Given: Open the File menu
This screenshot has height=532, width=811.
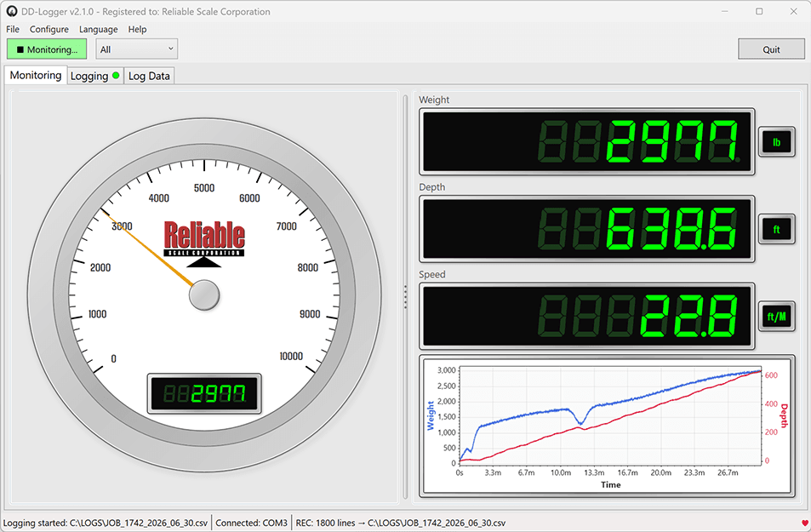Looking at the screenshot, I should [13, 30].
